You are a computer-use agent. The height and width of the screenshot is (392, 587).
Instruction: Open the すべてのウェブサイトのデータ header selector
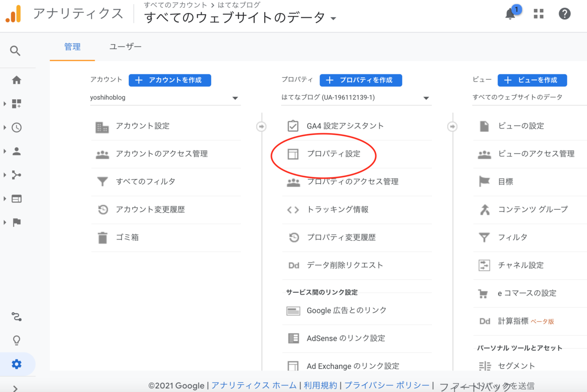(x=240, y=18)
